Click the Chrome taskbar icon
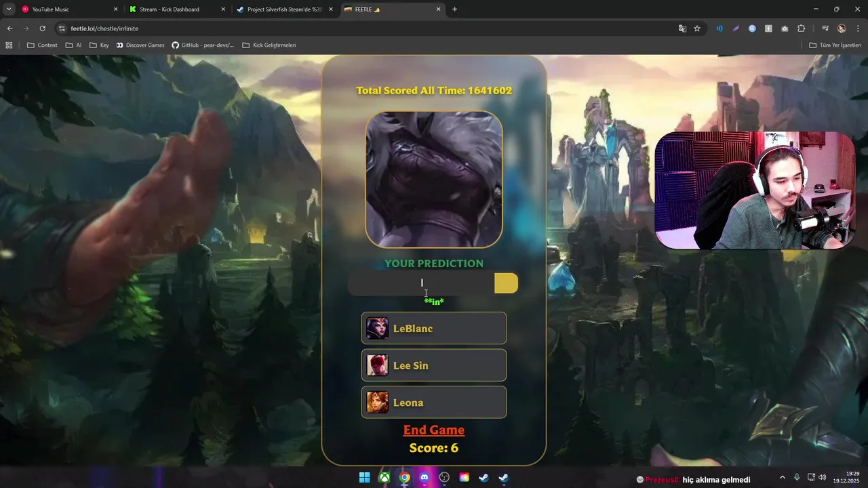Viewport: 868px width, 488px height. 404,478
